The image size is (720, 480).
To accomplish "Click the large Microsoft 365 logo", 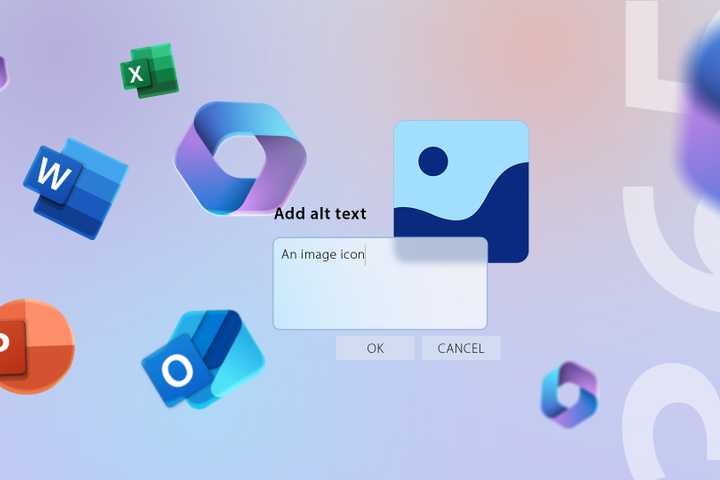I will [x=238, y=157].
